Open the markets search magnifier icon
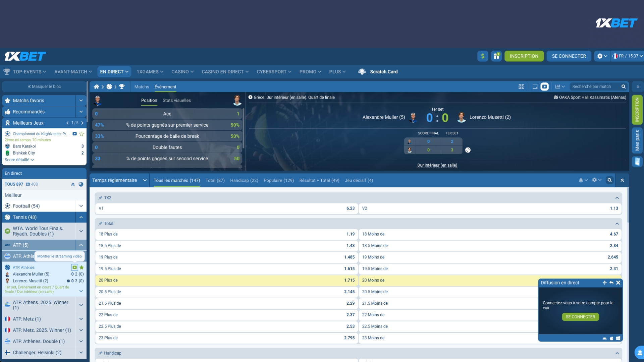644x362 pixels. tap(609, 180)
